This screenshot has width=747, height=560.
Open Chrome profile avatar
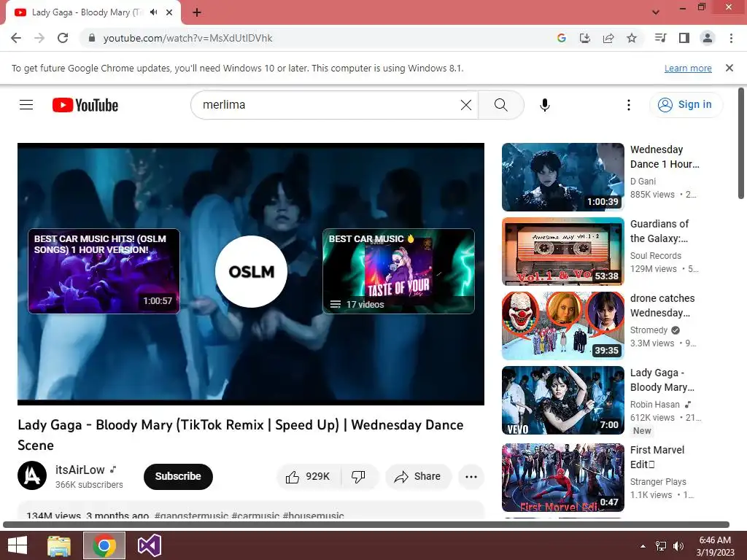click(x=708, y=38)
